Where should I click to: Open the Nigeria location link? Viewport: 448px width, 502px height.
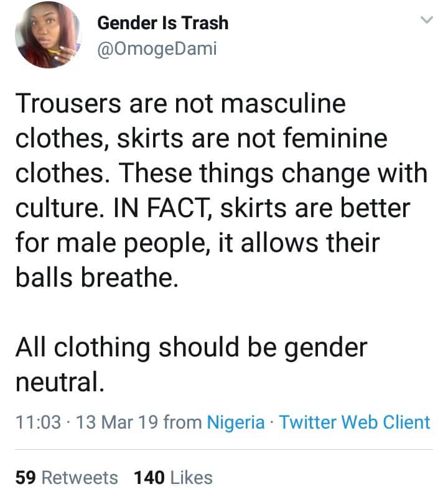point(235,422)
